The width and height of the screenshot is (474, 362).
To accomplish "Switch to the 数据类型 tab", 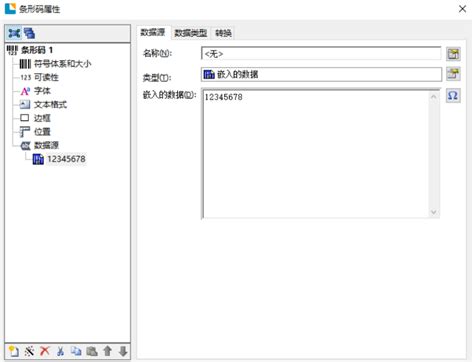I will (x=191, y=33).
